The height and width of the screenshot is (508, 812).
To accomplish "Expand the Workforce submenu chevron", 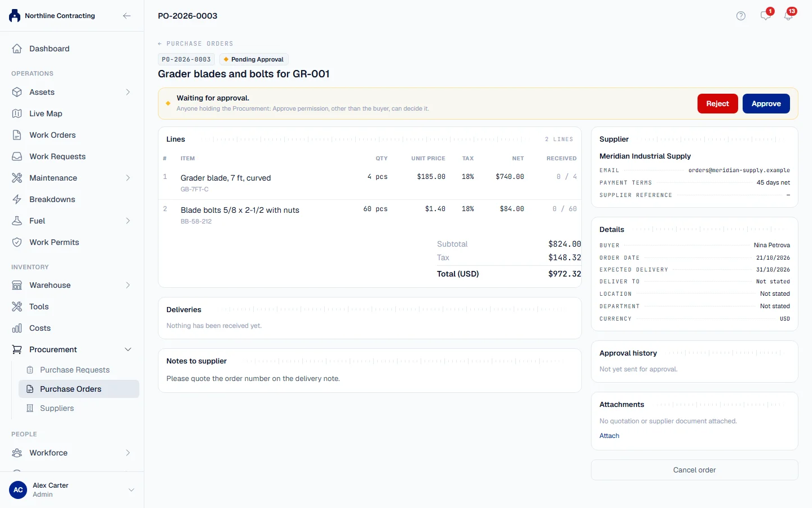I will tap(128, 453).
